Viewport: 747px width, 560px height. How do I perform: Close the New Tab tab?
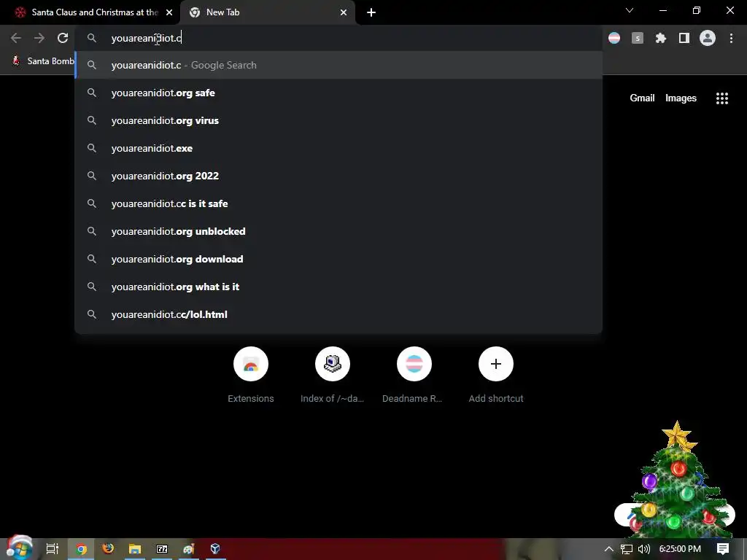pos(344,12)
